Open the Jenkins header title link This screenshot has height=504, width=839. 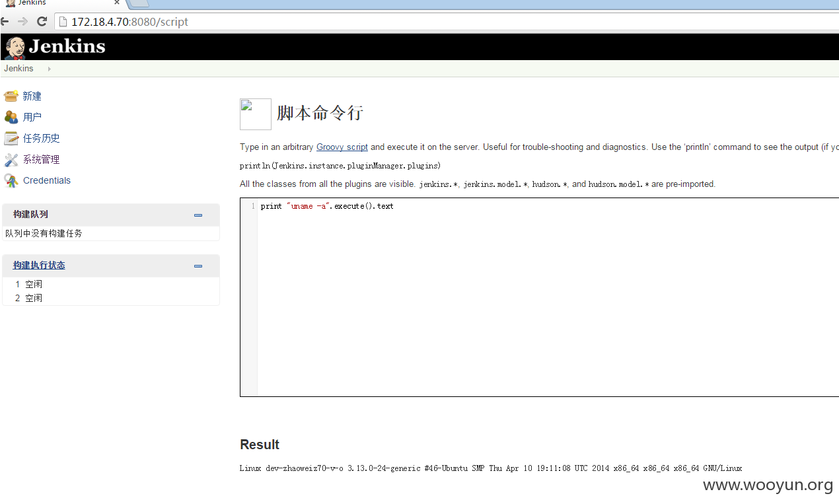(67, 46)
